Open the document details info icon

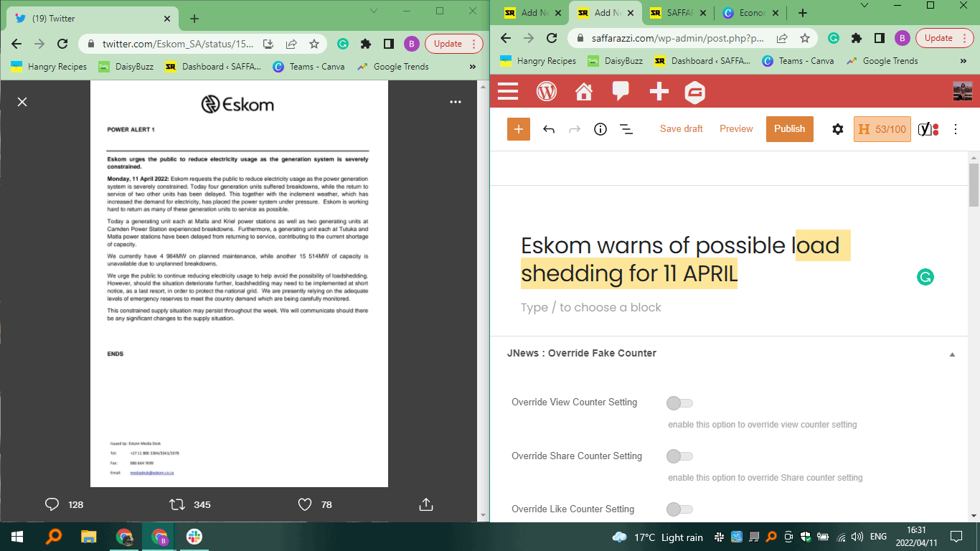point(600,129)
